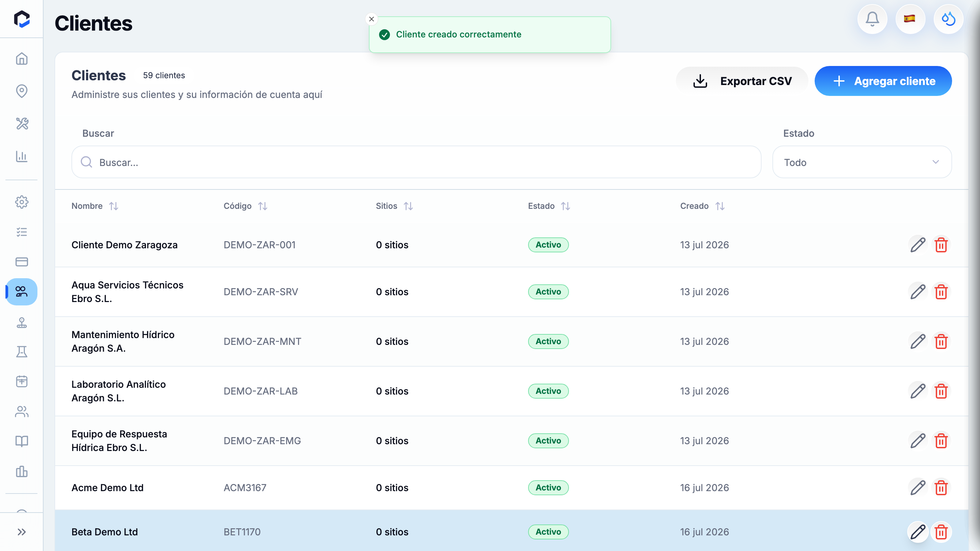The width and height of the screenshot is (980, 551).
Task: Open the wrench and tools sidebar icon
Action: tap(22, 123)
